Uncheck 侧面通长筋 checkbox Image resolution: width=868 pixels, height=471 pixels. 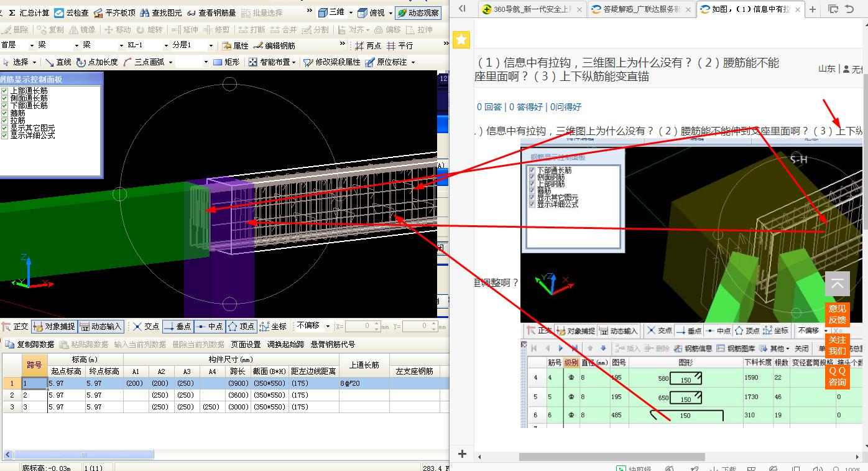point(5,98)
